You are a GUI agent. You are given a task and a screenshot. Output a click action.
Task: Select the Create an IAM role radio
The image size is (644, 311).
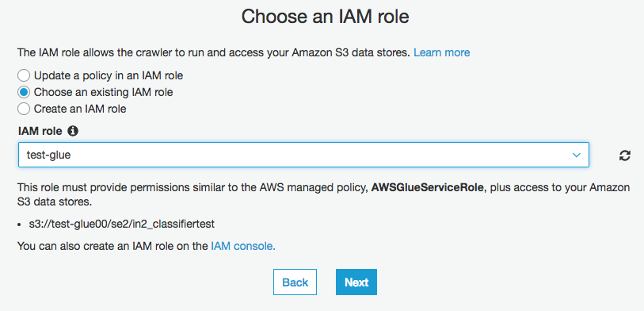click(24, 109)
